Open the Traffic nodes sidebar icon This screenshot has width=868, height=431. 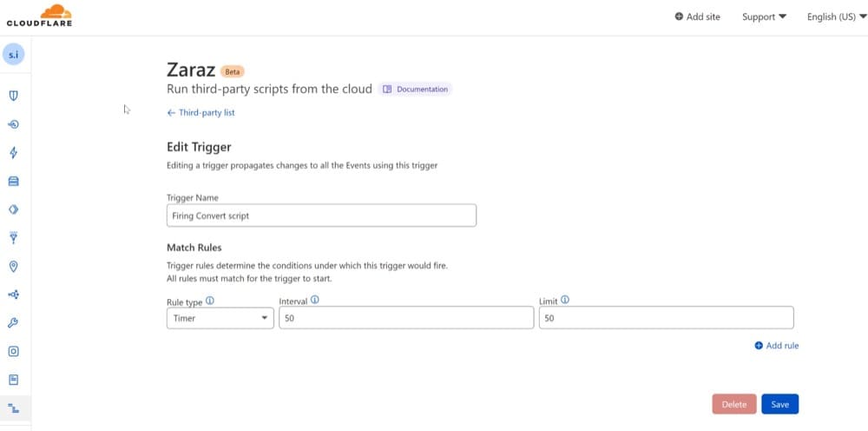(13, 295)
